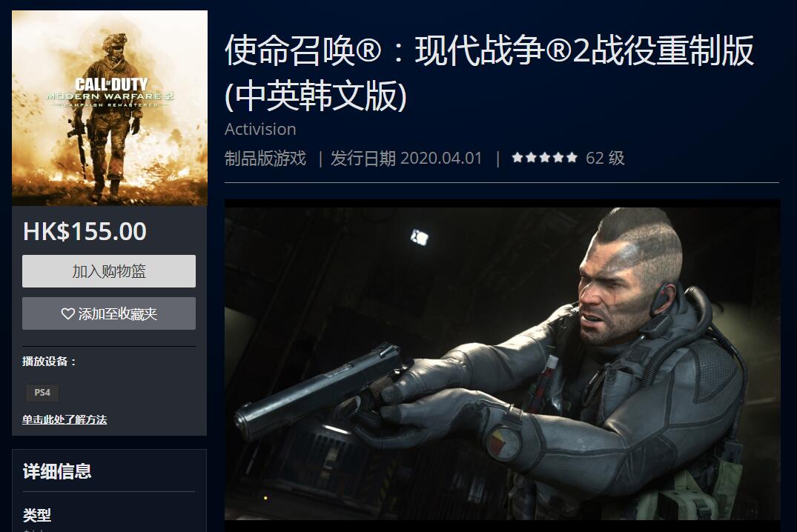Open the 单击此处了解方法 link
Image resolution: width=797 pixels, height=532 pixels.
(x=65, y=419)
